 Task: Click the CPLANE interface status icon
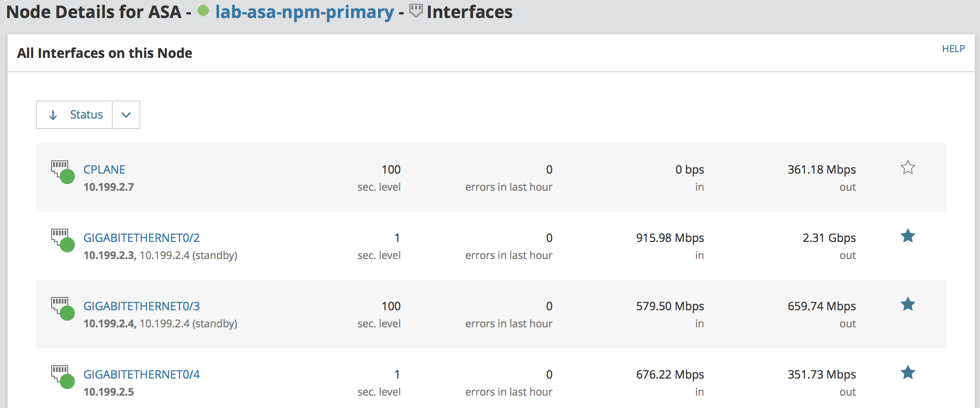[x=63, y=172]
